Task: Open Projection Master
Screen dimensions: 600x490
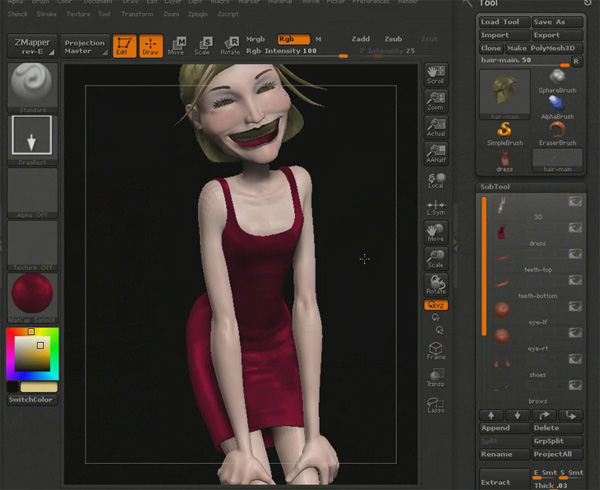Action: 85,46
